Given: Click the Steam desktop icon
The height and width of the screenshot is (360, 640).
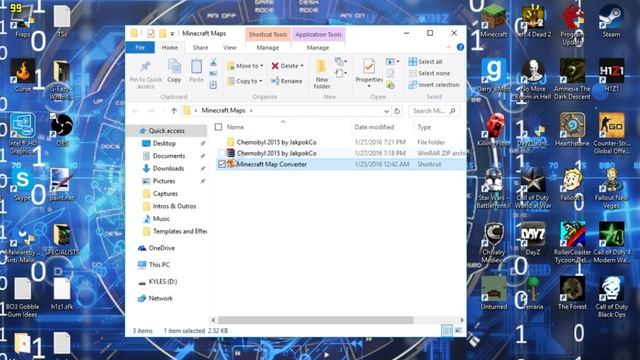Looking at the screenshot, I should pyautogui.click(x=611, y=21).
